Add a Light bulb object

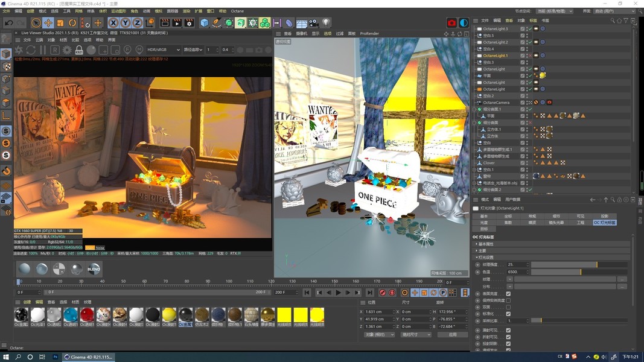(326, 23)
